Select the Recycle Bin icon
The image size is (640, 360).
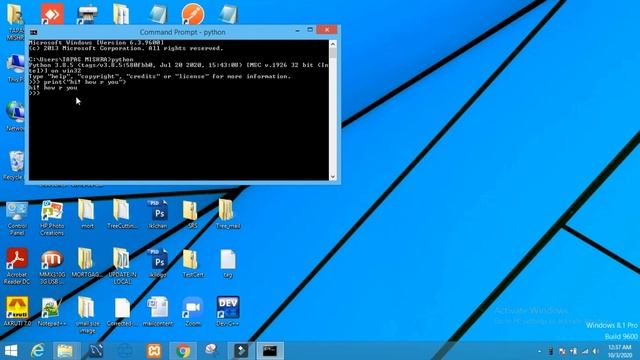(x=16, y=165)
